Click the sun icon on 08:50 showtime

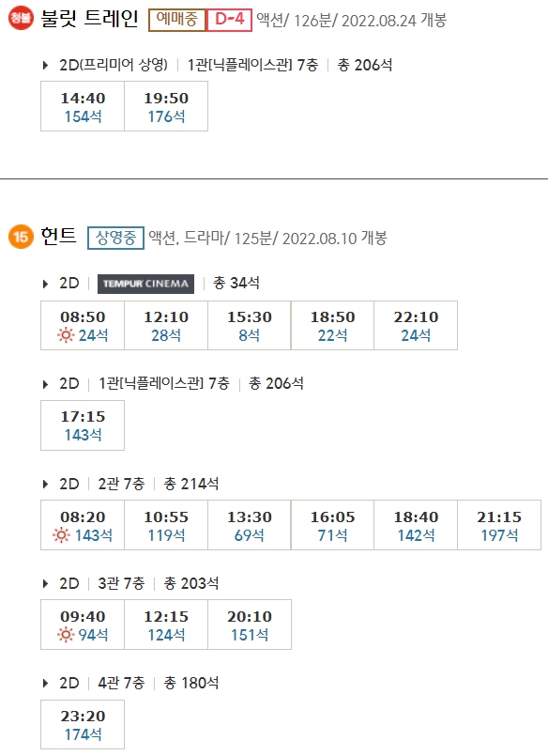(x=66, y=334)
